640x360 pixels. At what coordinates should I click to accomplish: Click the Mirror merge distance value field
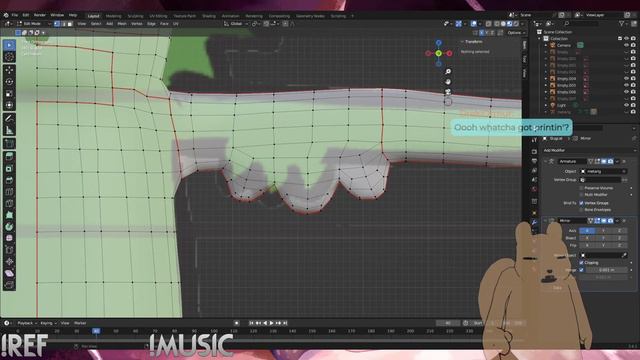click(606, 270)
